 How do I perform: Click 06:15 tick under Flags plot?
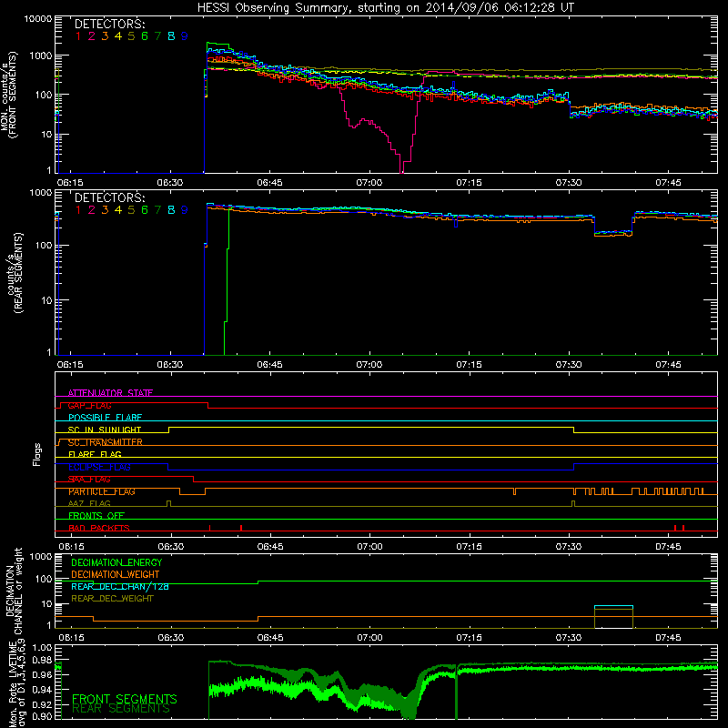click(x=71, y=547)
